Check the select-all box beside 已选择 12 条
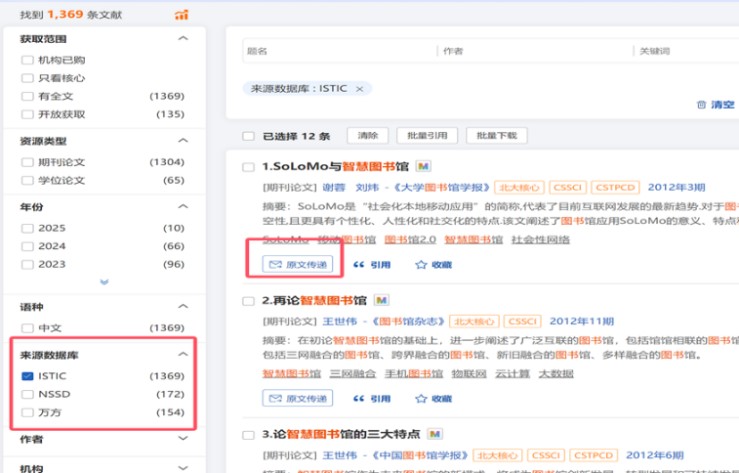Screen dimensions: 739x473 point(248,136)
